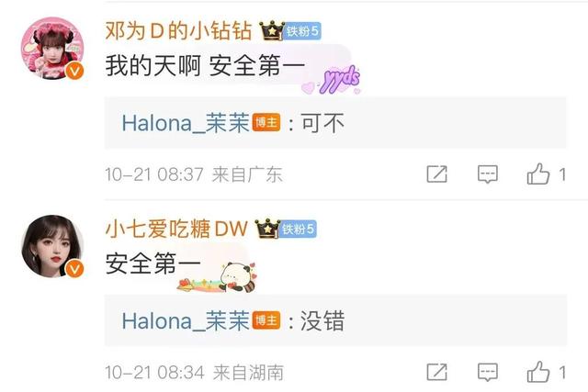Image resolution: width=588 pixels, height=392 pixels.
Task: Repost the comment from 广东
Action: (437, 174)
